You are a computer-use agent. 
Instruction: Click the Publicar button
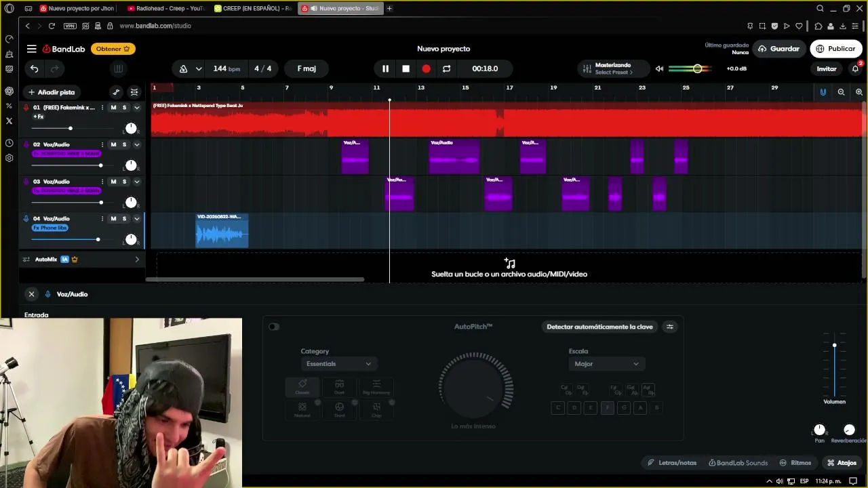835,49
